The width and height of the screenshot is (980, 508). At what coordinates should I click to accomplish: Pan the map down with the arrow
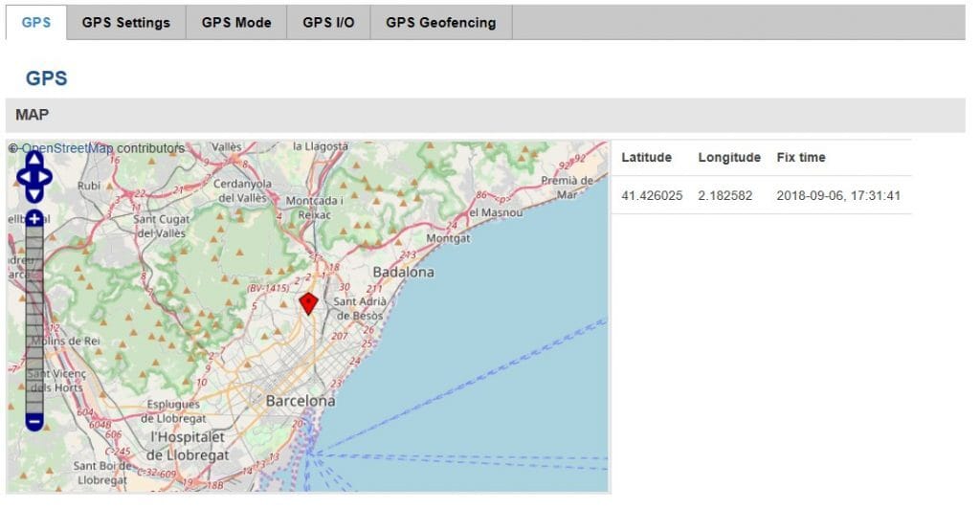(x=34, y=193)
